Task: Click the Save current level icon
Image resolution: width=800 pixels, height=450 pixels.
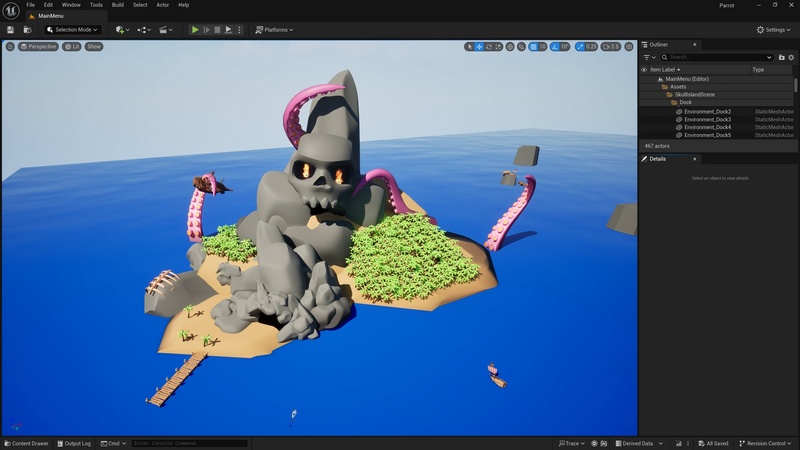Action: (x=11, y=30)
